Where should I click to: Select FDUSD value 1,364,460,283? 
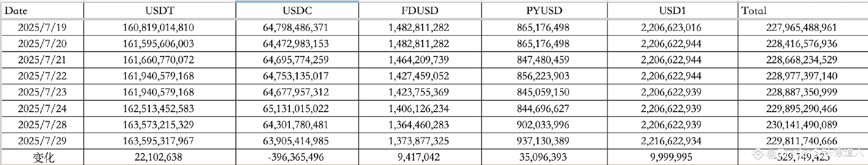tap(419, 125)
